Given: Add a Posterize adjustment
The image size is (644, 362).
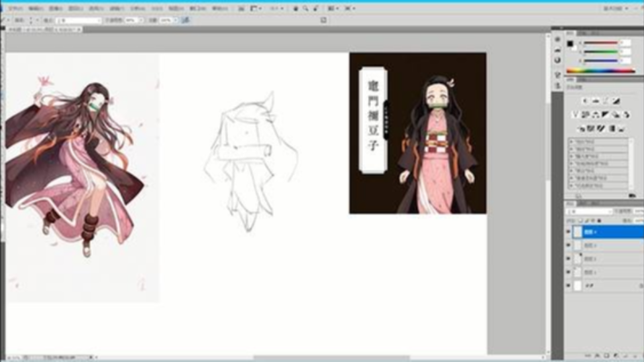Looking at the screenshot, I should tap(590, 129).
